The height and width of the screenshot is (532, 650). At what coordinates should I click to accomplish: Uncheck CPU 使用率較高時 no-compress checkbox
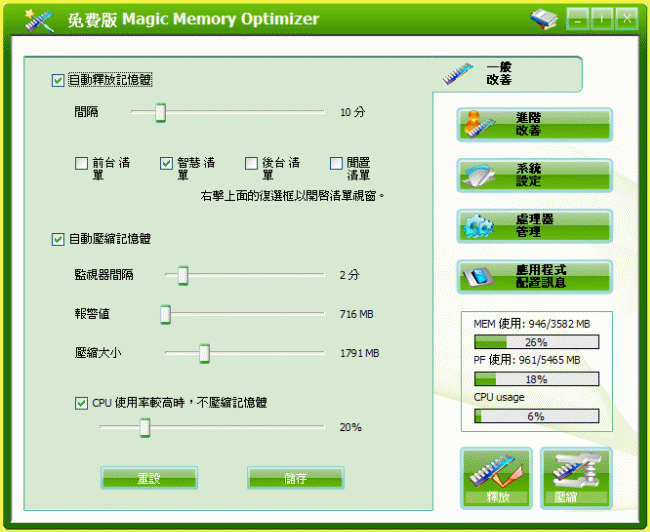pos(81,403)
